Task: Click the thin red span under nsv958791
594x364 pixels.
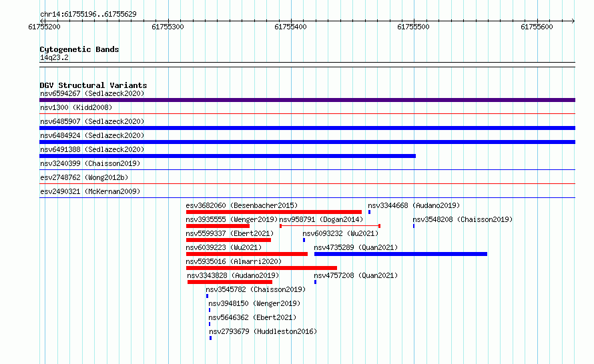Action: point(330,226)
